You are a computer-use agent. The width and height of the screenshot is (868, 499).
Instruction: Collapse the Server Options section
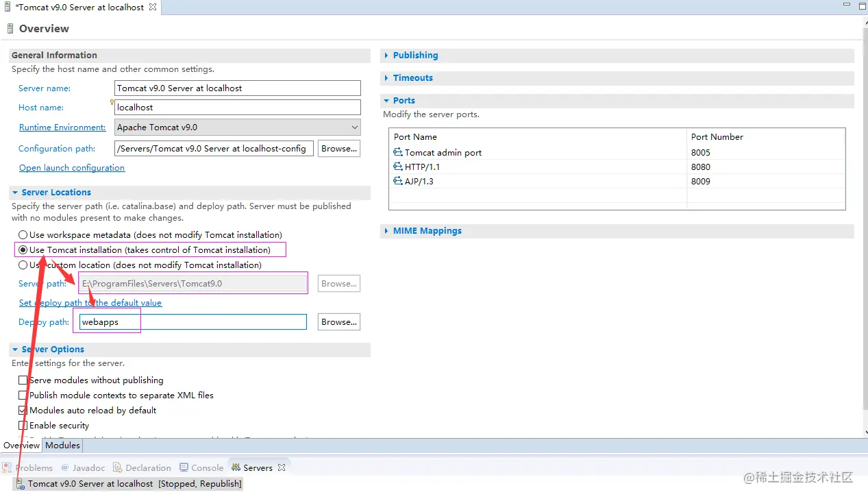15,350
